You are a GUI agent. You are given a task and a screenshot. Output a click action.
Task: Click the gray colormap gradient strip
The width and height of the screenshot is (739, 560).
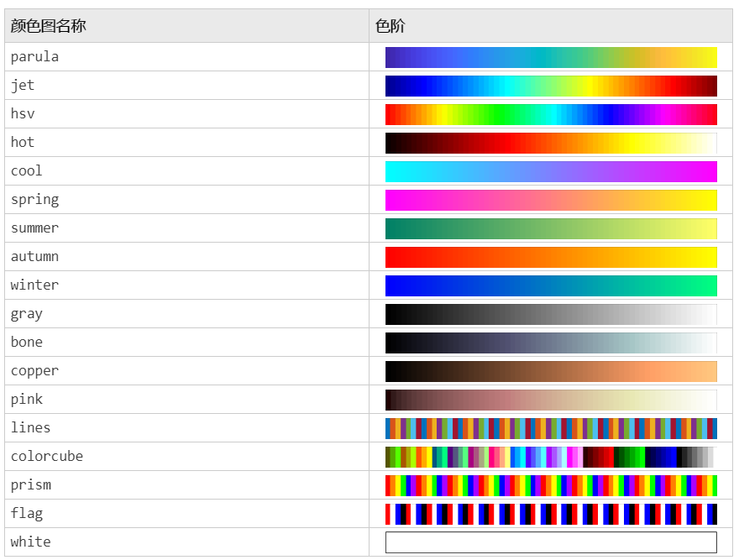pos(550,313)
